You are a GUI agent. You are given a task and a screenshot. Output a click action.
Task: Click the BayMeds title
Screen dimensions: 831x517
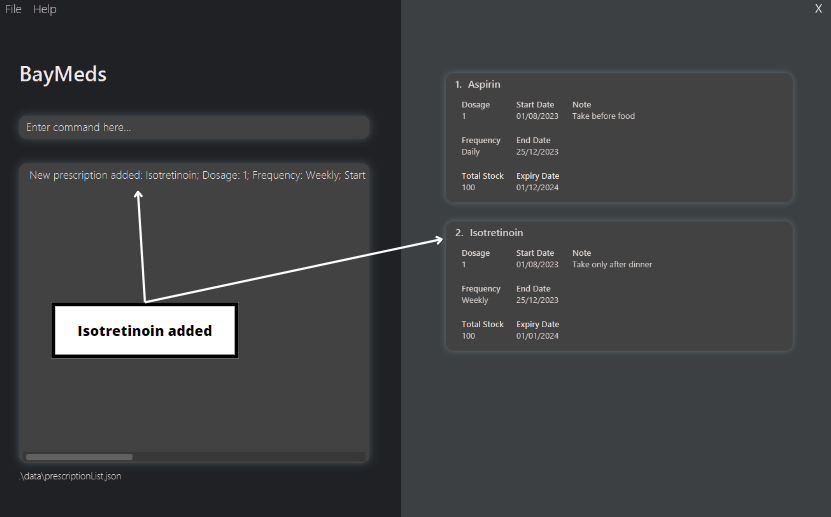63,74
